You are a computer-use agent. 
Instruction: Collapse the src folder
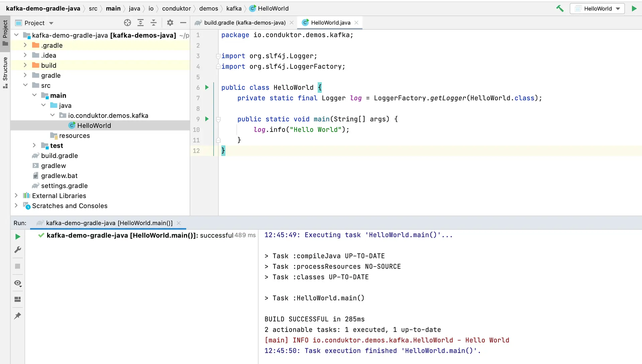click(x=25, y=85)
